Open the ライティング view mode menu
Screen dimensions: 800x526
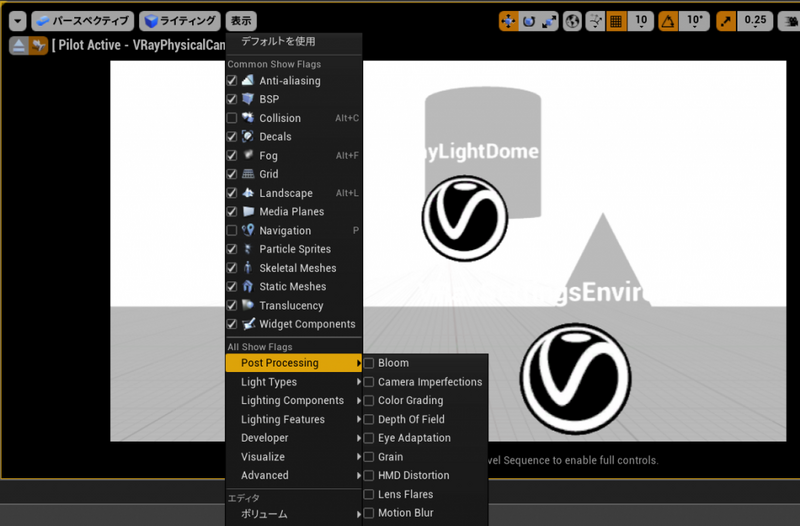(180, 21)
